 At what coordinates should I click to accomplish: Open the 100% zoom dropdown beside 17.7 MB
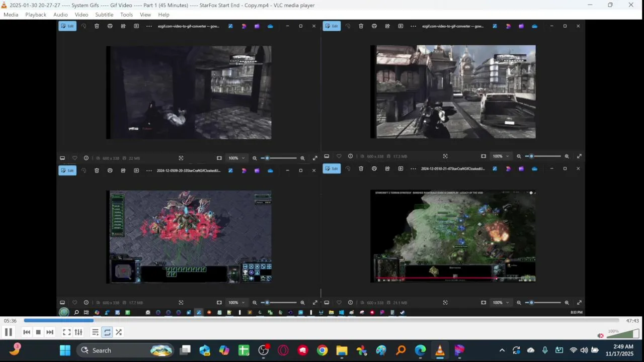236,303
